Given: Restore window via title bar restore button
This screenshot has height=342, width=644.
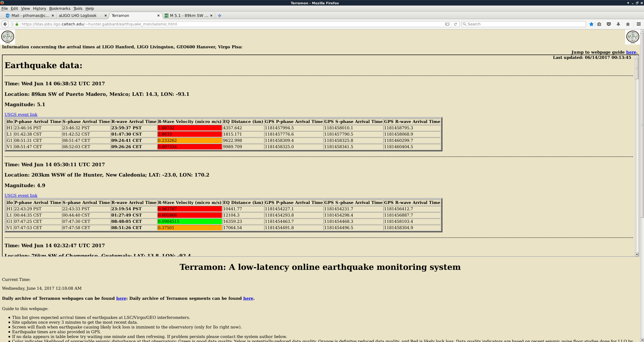Looking at the screenshot, I should tap(637, 3).
